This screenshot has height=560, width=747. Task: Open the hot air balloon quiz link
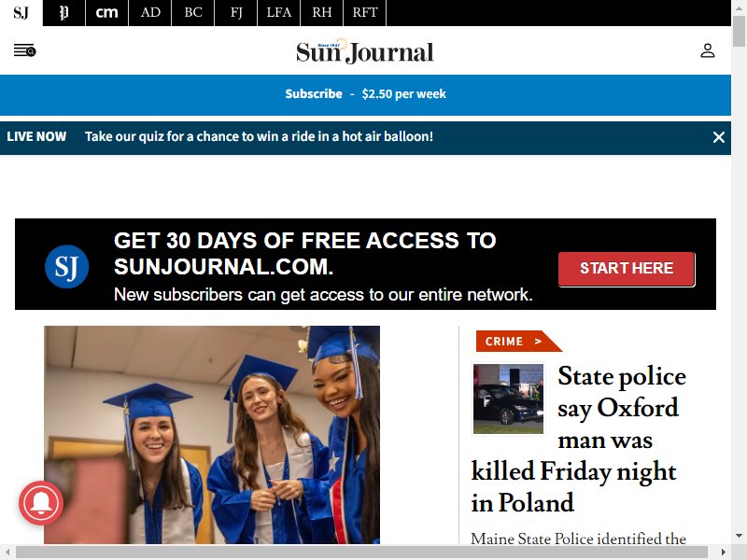tap(259, 136)
